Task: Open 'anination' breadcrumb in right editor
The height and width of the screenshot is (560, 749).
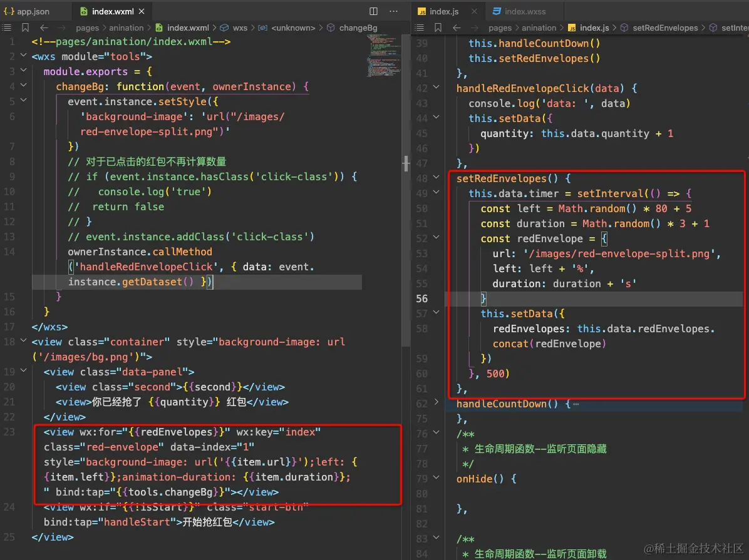Action: pyautogui.click(x=539, y=28)
